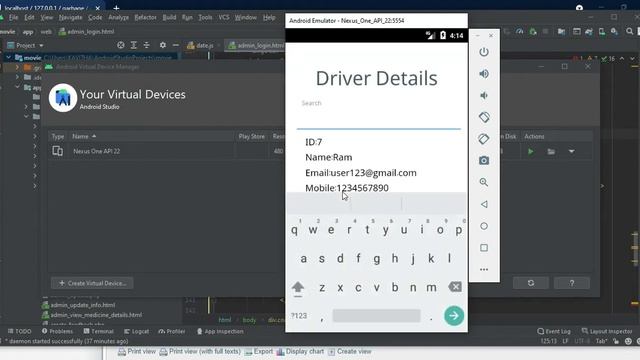Open new browser tab with plus button

coord(116,8)
